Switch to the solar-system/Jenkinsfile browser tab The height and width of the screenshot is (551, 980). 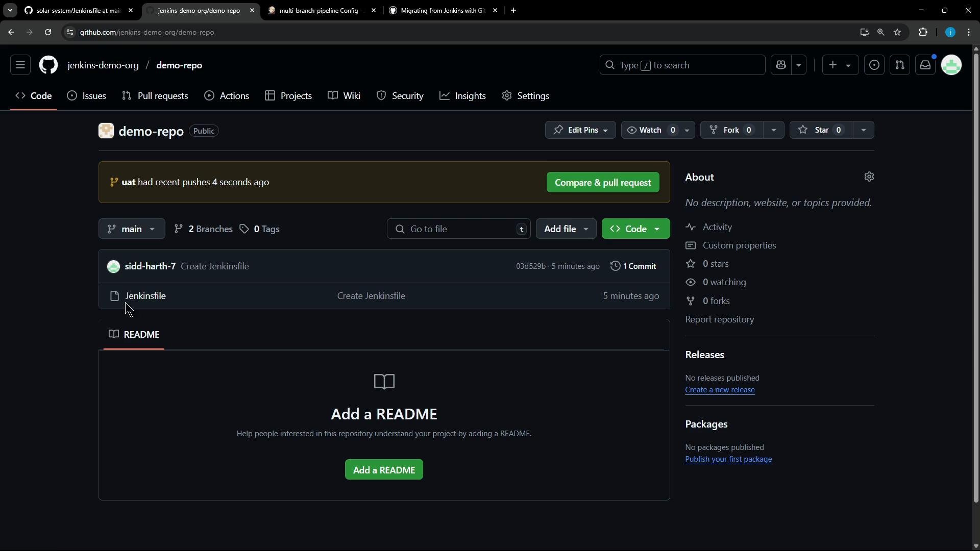[x=79, y=10]
